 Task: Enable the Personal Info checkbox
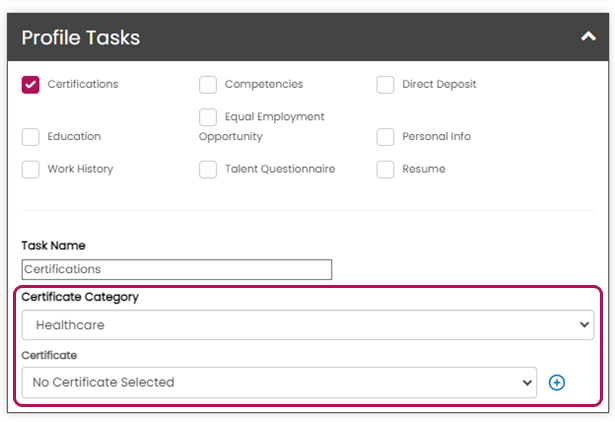(x=385, y=137)
